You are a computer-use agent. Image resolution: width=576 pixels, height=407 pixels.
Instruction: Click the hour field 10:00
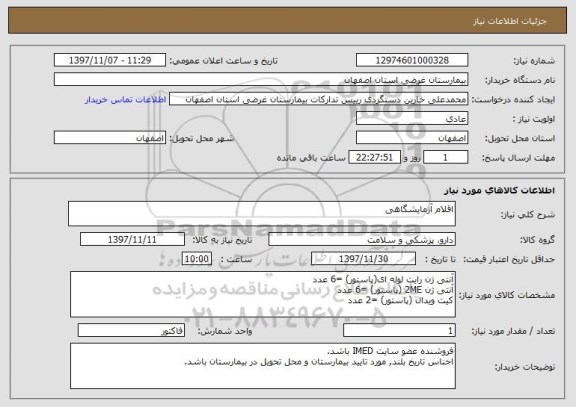pos(197,259)
